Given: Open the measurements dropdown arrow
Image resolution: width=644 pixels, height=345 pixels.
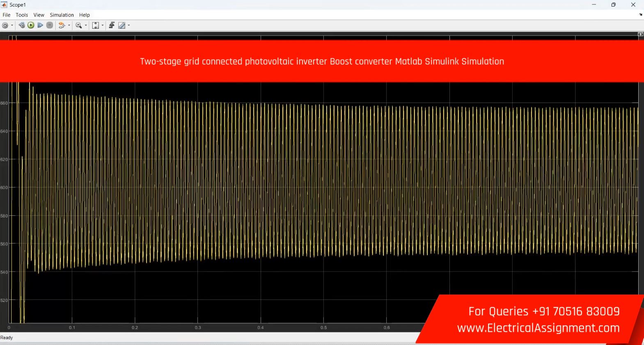Looking at the screenshot, I should coord(129,25).
